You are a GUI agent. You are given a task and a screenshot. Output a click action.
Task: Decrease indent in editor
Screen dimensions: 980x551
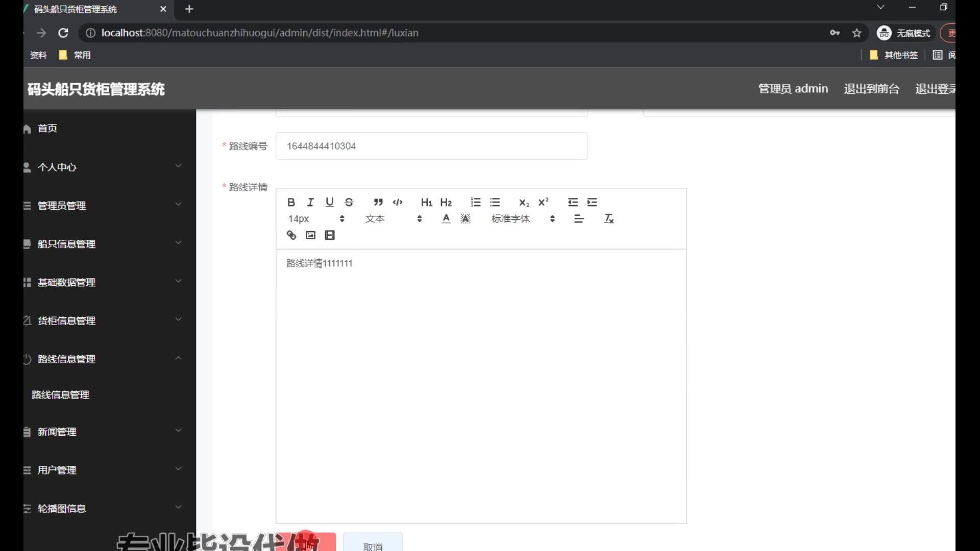point(573,203)
